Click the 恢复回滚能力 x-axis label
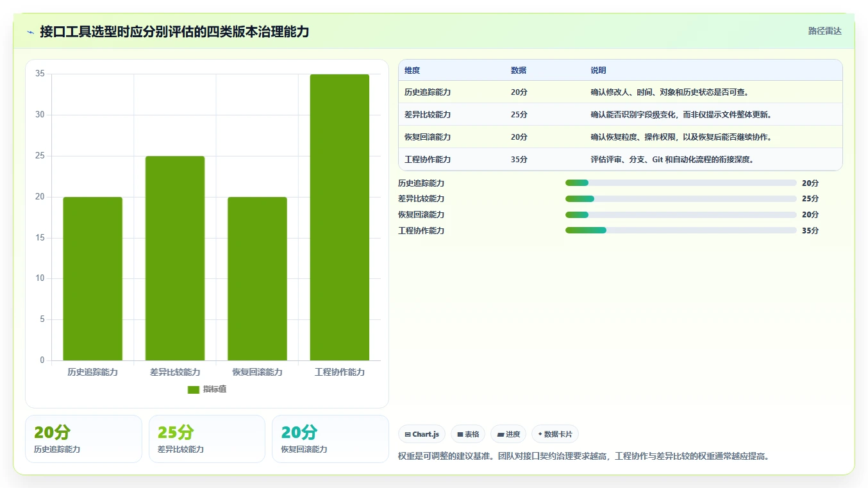The height and width of the screenshot is (488, 868). point(257,372)
